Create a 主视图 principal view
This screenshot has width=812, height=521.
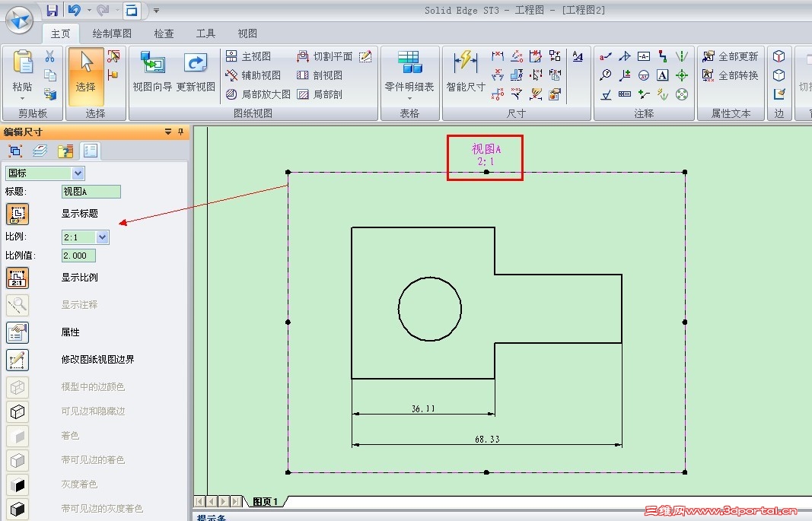tap(249, 56)
